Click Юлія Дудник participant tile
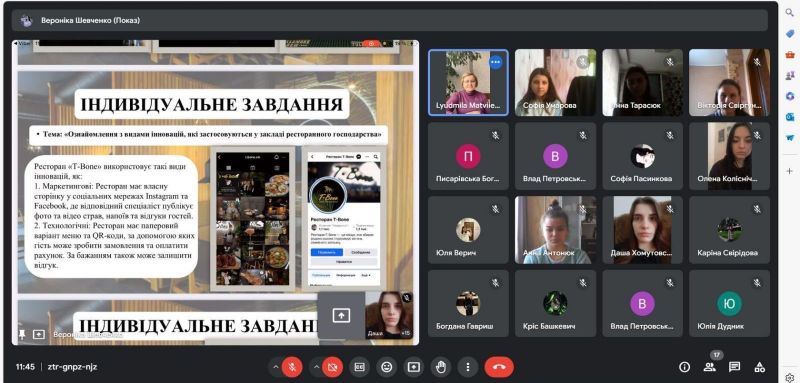800x383 pixels. [730, 303]
